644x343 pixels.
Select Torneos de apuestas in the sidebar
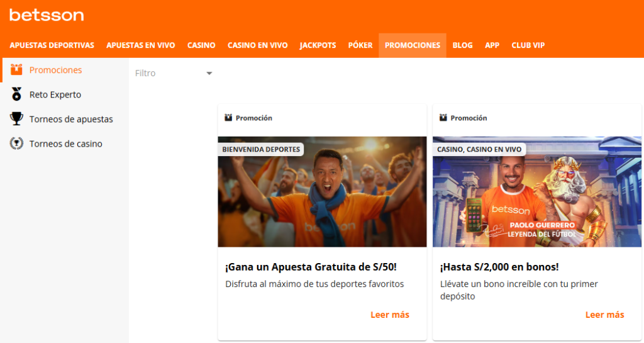pos(71,119)
